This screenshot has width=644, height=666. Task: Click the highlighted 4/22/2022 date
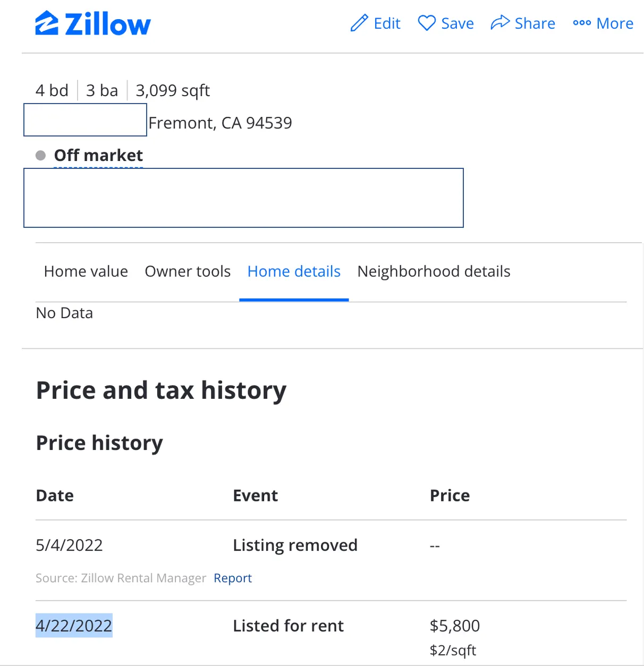74,626
